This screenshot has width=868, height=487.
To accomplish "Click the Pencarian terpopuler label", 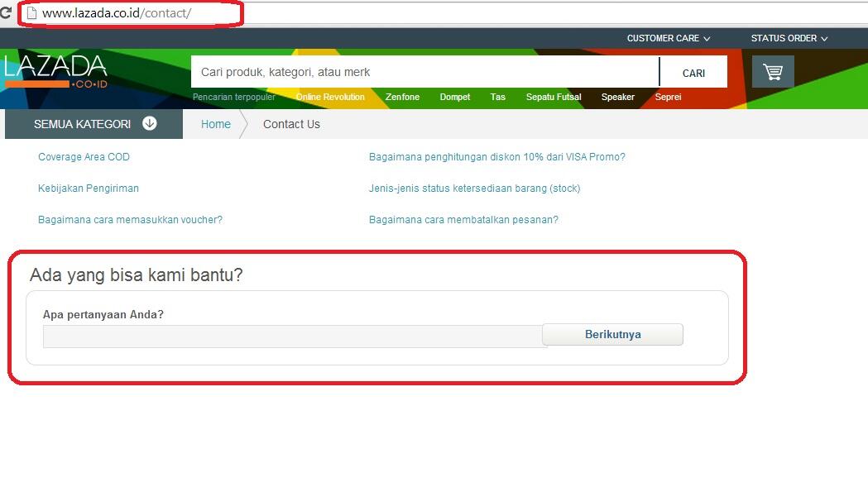I will (x=233, y=97).
